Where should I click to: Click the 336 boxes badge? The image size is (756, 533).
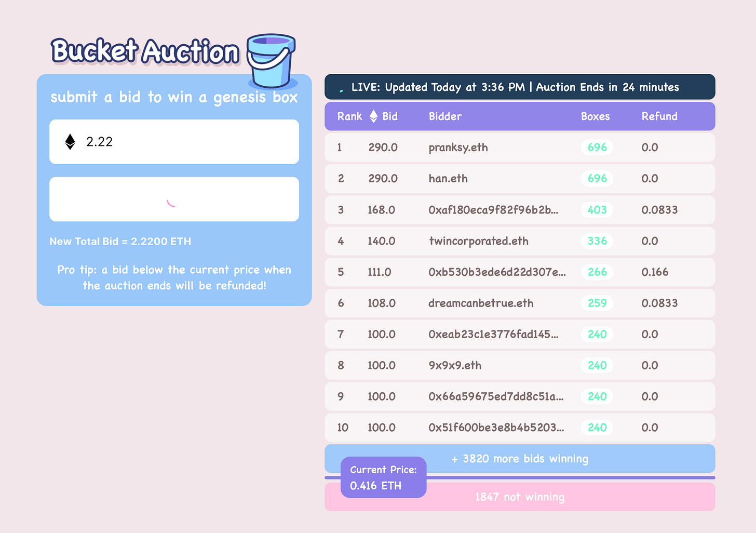pos(597,241)
